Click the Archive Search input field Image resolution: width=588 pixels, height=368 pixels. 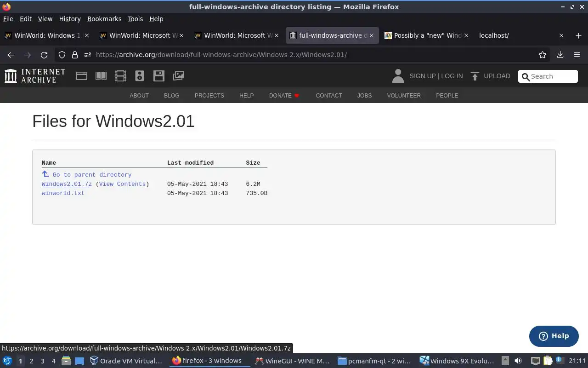click(548, 76)
